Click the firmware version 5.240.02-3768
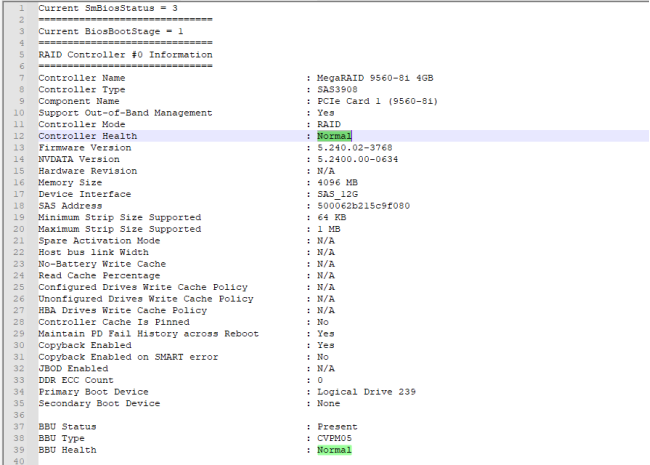The width and height of the screenshot is (650, 465). point(355,147)
